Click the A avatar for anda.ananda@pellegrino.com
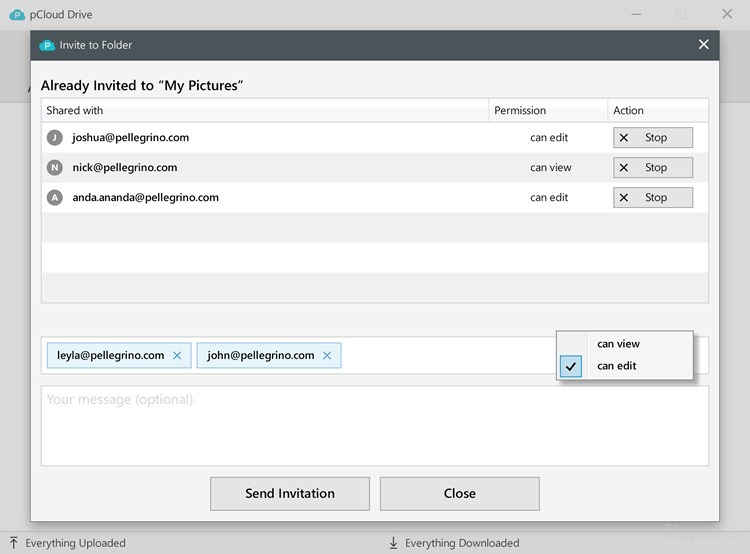The width and height of the screenshot is (750, 554). (x=55, y=198)
